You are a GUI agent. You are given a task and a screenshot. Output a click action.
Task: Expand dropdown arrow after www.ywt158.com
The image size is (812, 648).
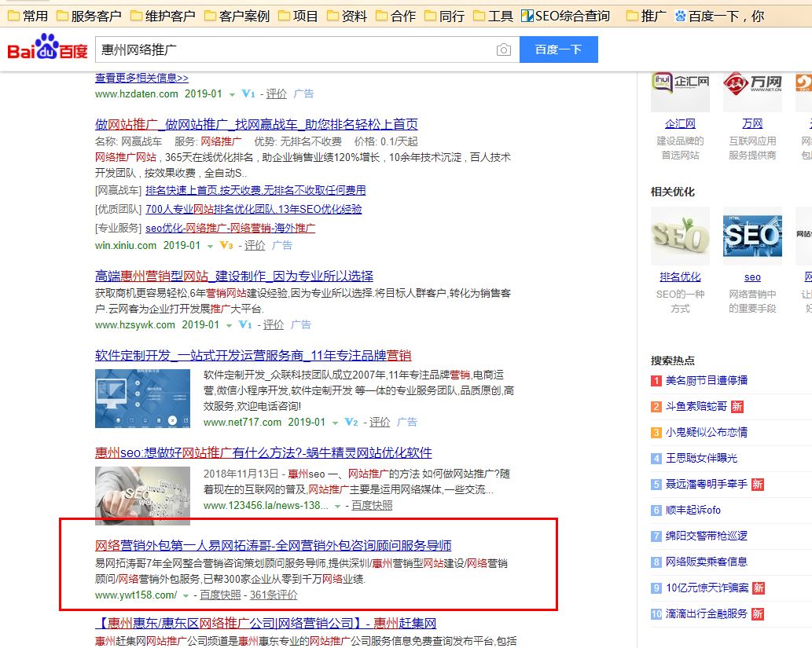186,595
